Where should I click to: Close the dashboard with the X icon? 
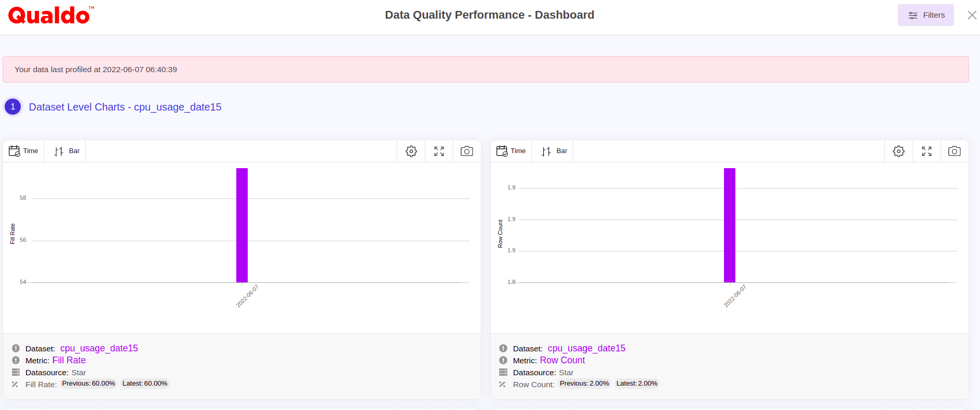[972, 15]
